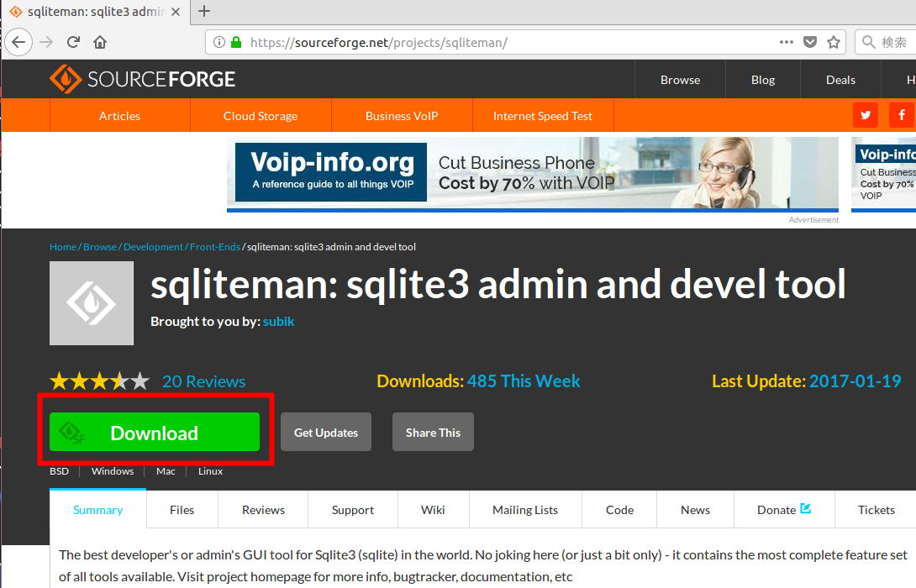Click the sqliteman project icon thumbnail
This screenshot has width=916, height=588.
tap(92, 303)
